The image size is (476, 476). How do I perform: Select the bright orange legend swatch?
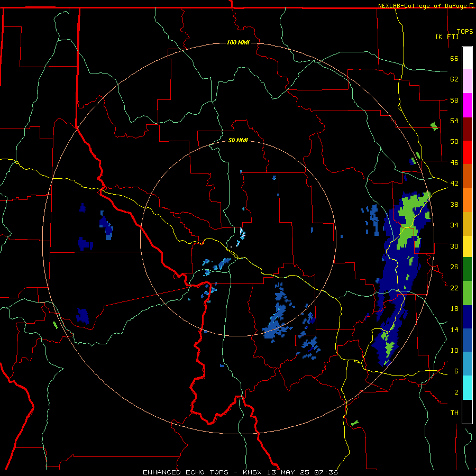click(467, 200)
